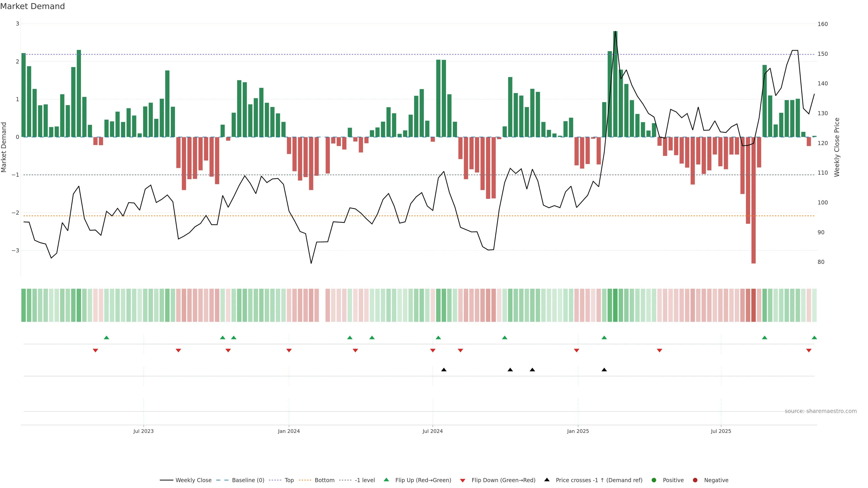Click the last black price-cross triangle marker
The image size is (868, 488).
pos(604,370)
